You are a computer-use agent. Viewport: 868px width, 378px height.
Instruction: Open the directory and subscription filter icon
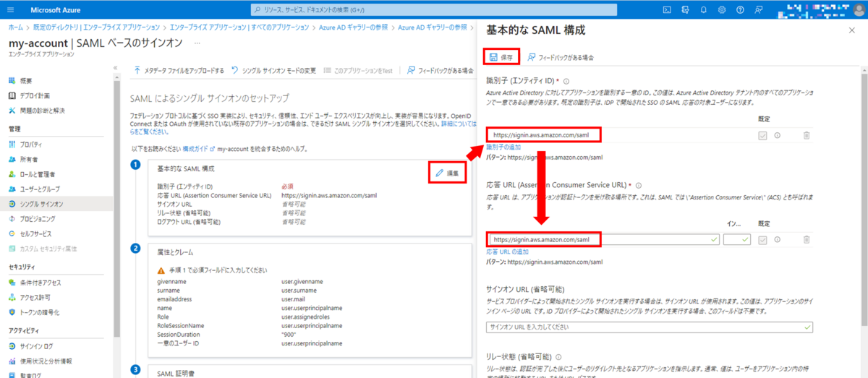[684, 9]
